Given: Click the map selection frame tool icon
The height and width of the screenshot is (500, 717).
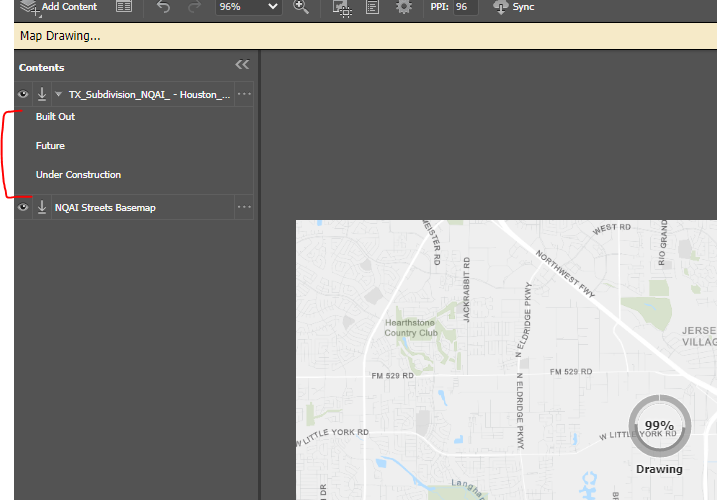Looking at the screenshot, I should (342, 8).
